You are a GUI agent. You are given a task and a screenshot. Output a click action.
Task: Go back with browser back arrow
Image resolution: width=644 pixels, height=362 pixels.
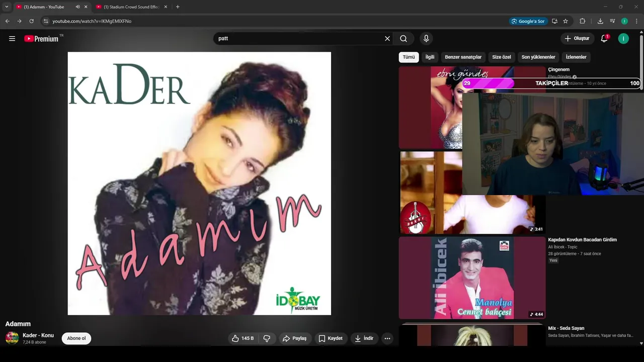(x=7, y=21)
